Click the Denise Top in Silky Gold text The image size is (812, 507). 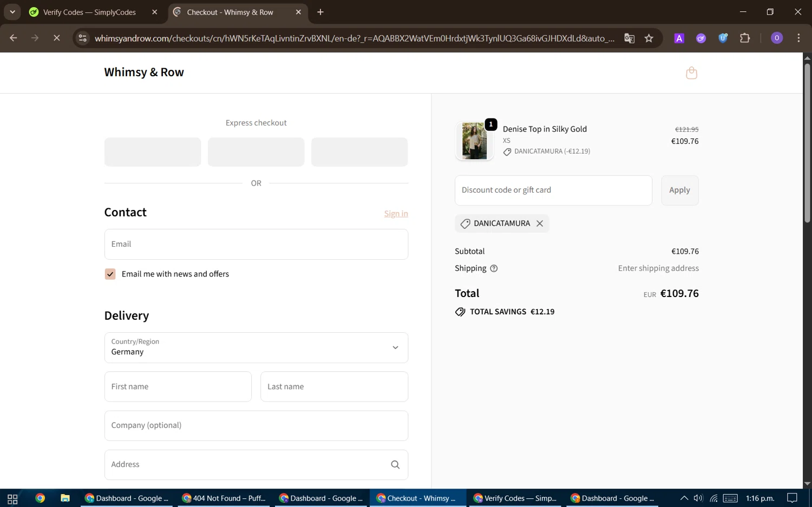tap(545, 129)
